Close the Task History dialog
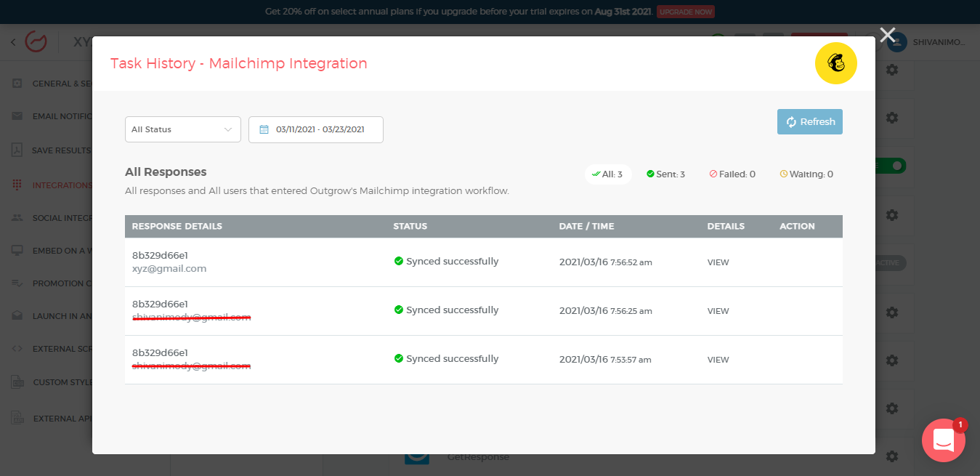The image size is (980, 476). point(887,35)
